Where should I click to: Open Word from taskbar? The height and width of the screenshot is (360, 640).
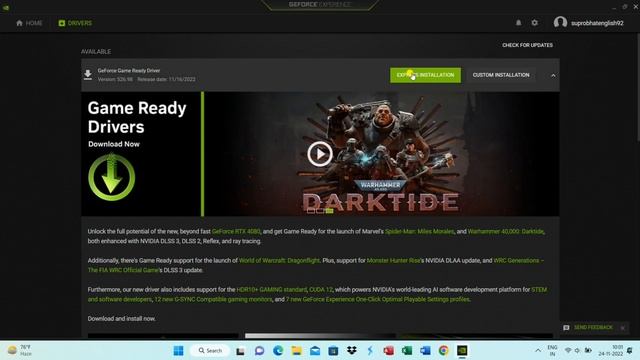click(x=425, y=351)
